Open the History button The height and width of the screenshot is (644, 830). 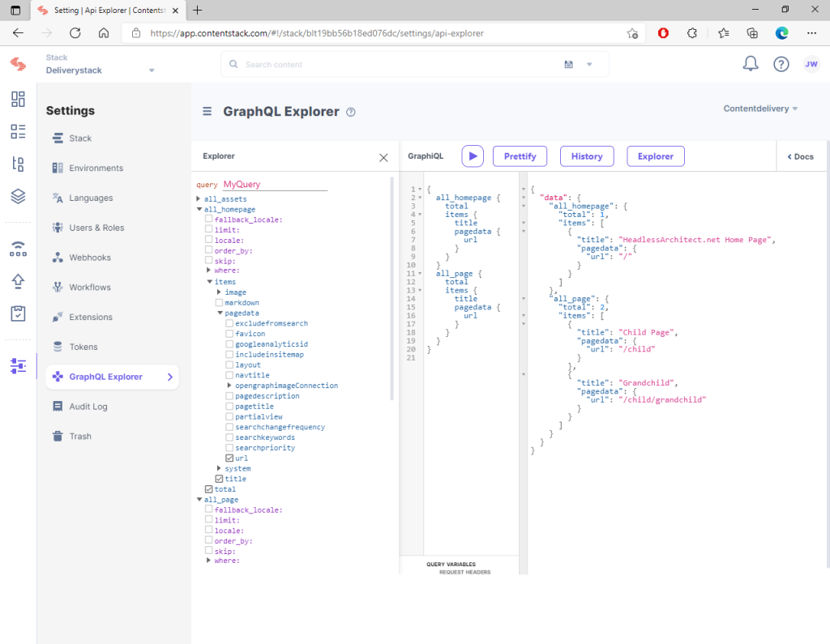point(586,156)
